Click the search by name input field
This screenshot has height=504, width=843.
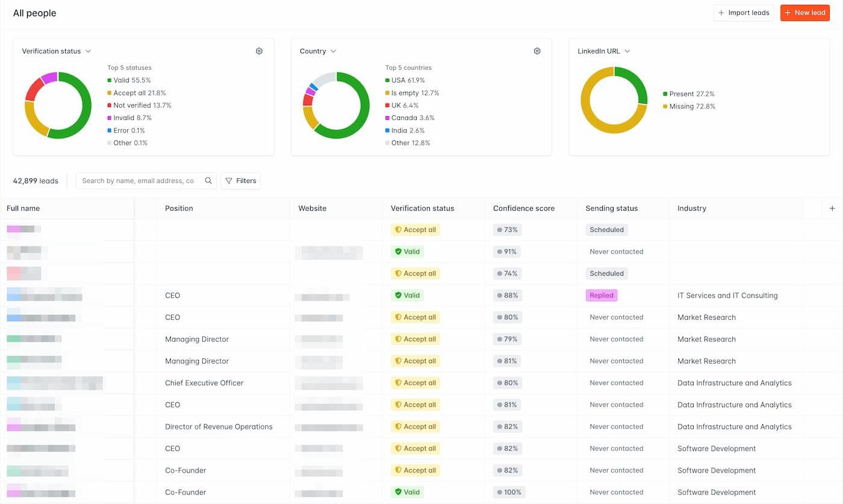click(x=138, y=181)
